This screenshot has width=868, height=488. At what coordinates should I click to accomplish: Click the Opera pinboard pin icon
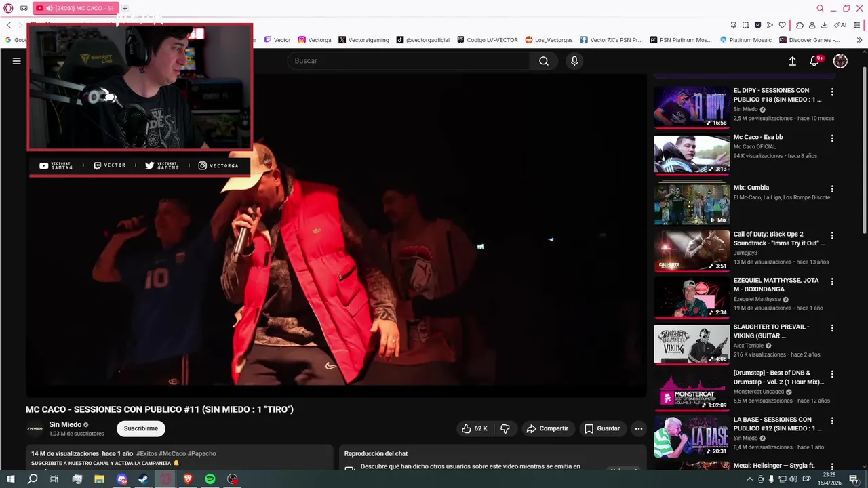point(733,25)
